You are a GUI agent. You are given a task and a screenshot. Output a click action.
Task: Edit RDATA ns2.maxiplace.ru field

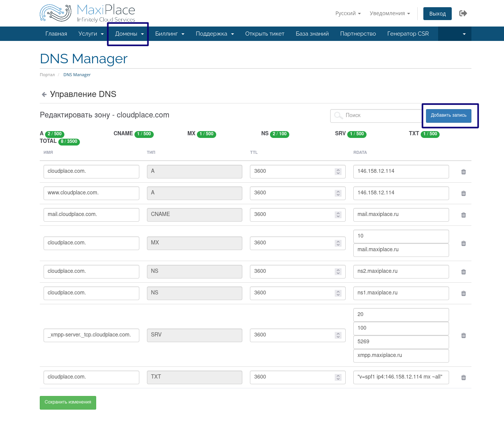401,272
